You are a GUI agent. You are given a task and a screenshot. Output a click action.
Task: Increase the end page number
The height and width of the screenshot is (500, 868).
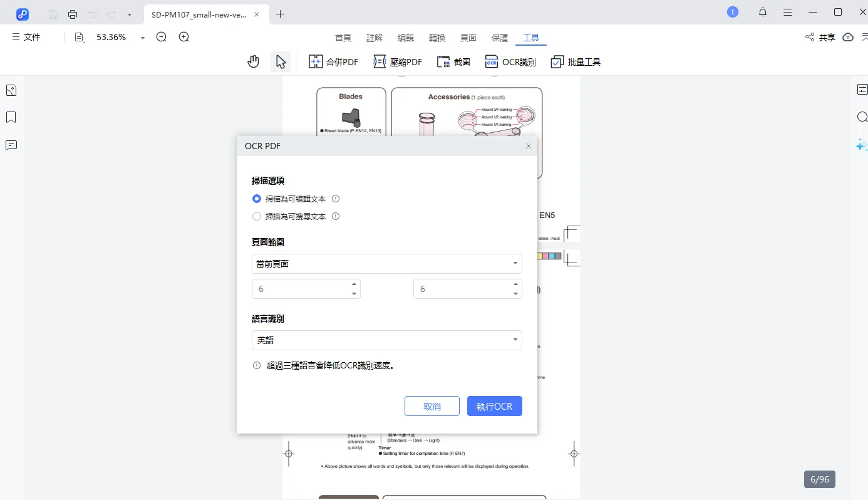(x=516, y=284)
